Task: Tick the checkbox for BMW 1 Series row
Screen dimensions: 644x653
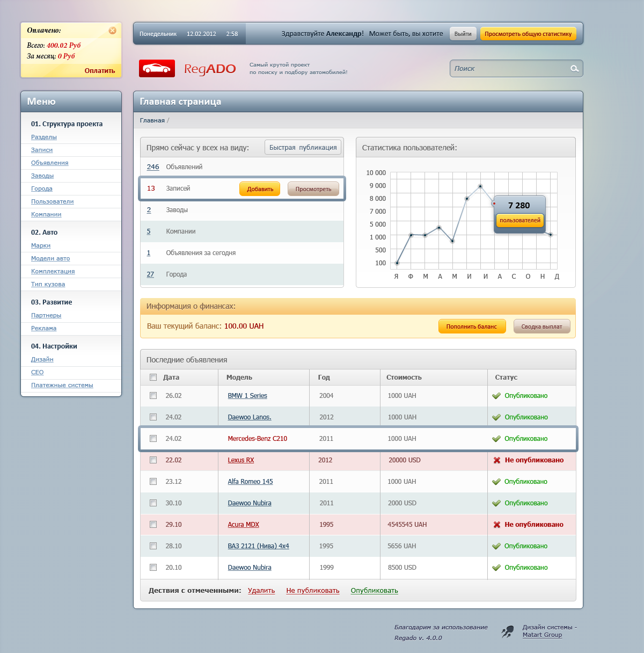Action: click(x=153, y=396)
